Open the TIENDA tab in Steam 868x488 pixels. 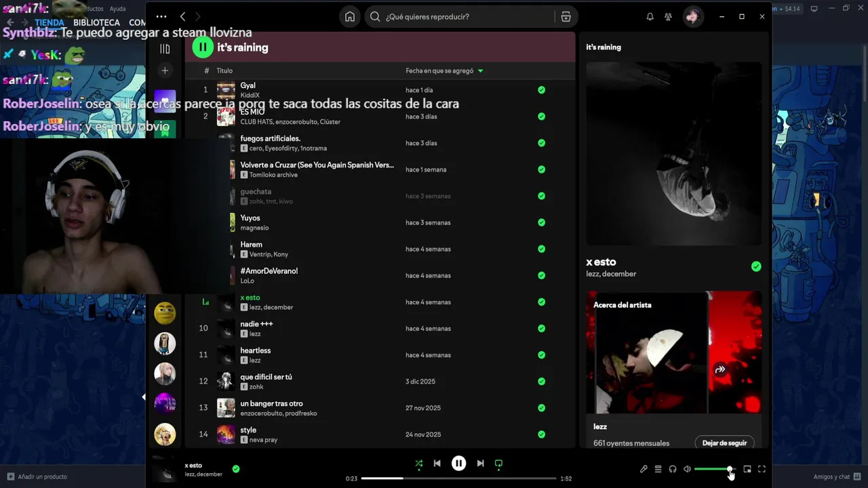point(50,22)
